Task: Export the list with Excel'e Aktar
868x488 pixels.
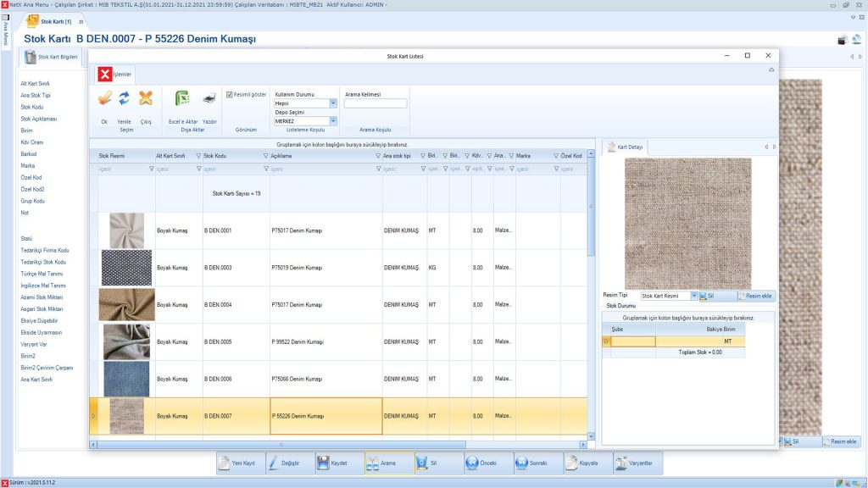Action: [x=182, y=100]
